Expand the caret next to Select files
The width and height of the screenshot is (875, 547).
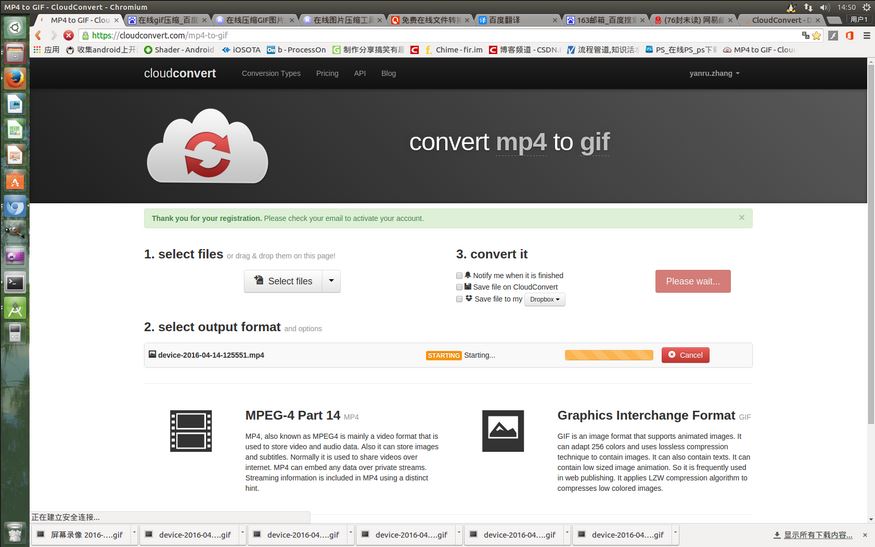pos(331,281)
